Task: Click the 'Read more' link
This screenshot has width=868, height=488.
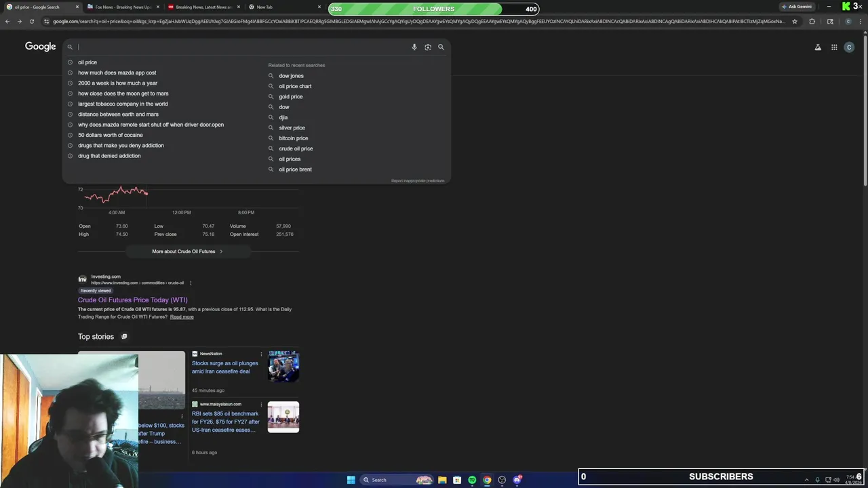Action: [182, 317]
